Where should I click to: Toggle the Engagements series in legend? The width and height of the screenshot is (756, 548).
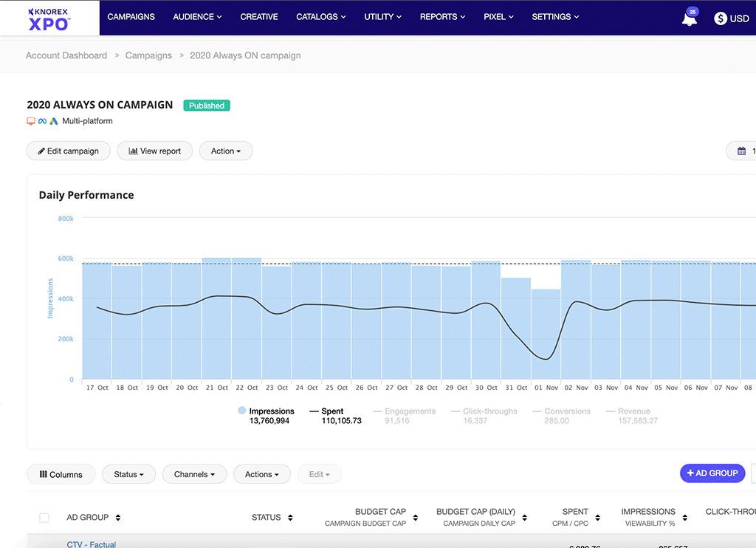[x=410, y=411]
